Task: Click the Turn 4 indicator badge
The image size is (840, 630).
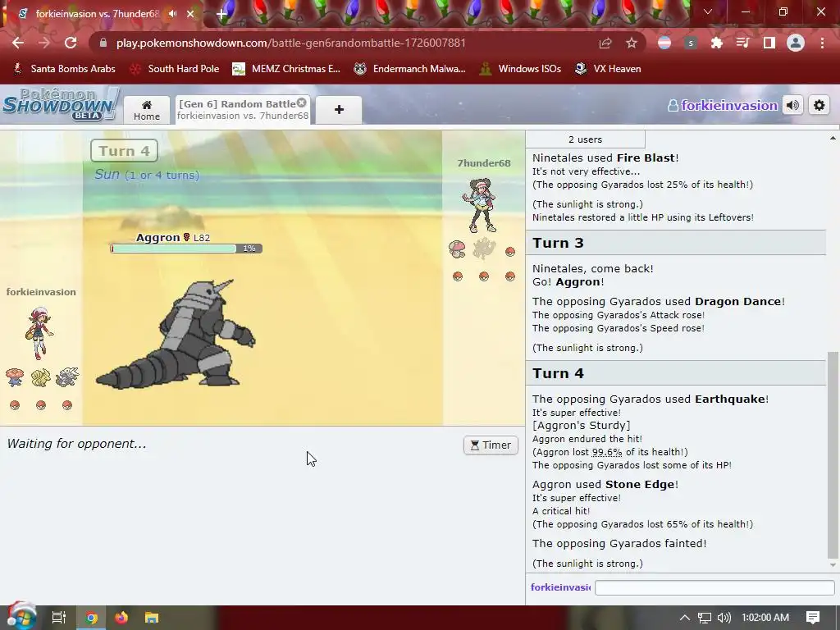Action: click(125, 151)
